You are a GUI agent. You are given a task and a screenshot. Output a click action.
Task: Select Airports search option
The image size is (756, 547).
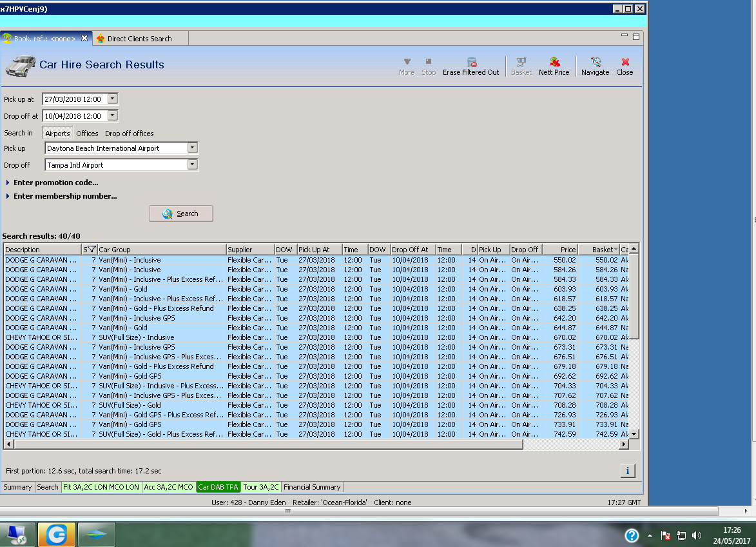pyautogui.click(x=57, y=134)
